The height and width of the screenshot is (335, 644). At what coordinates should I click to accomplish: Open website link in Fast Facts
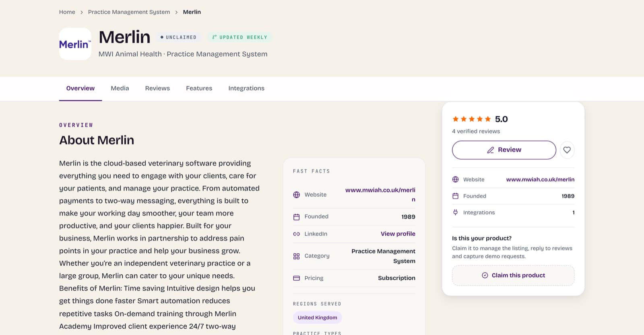coord(380,195)
